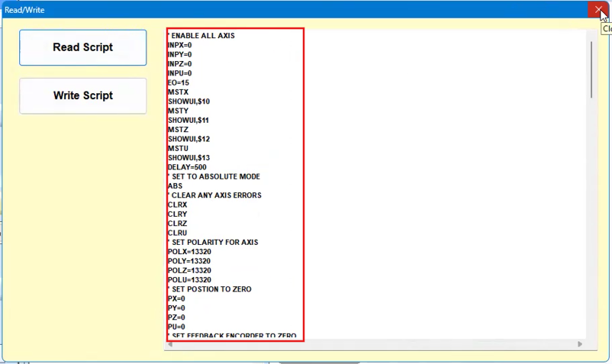Screen dimensions: 612x364
Task: Click the horizontal scrollbar left arrow
Action: coord(170,344)
